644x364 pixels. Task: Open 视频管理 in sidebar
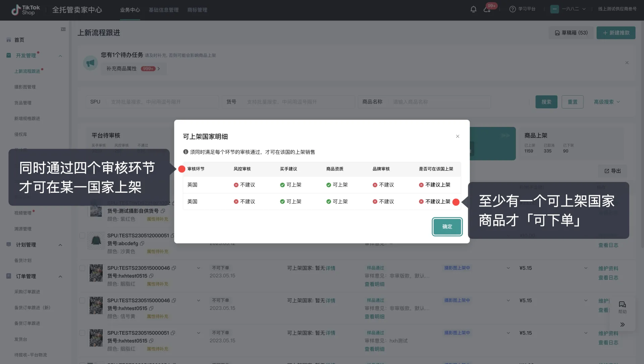(x=23, y=213)
